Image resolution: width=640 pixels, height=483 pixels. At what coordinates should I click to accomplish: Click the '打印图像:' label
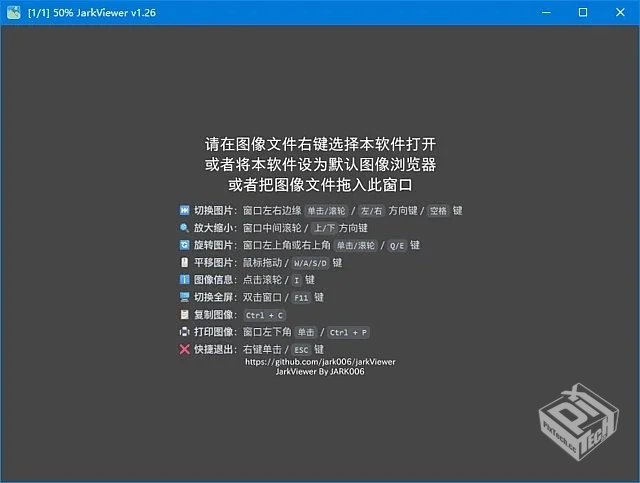[x=215, y=332]
